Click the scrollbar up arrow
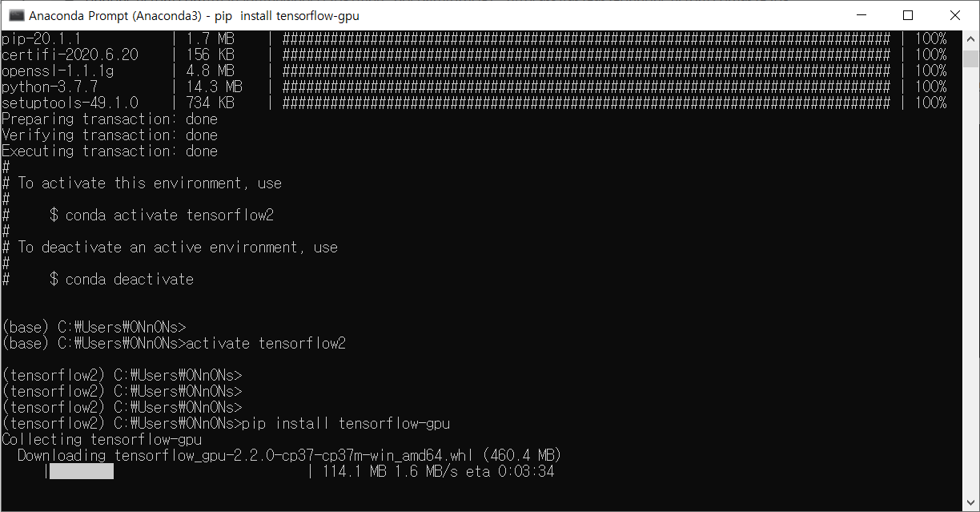Image resolution: width=980 pixels, height=512 pixels. (970, 39)
